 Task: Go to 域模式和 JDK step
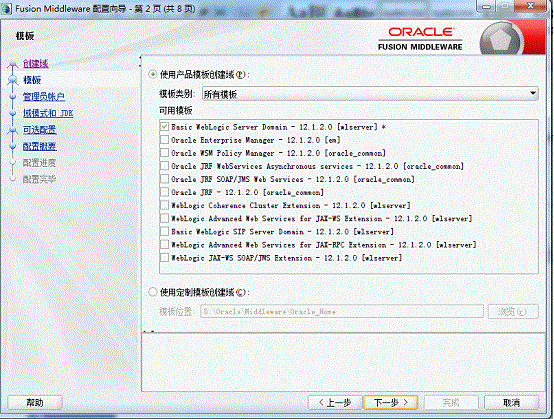[48, 113]
